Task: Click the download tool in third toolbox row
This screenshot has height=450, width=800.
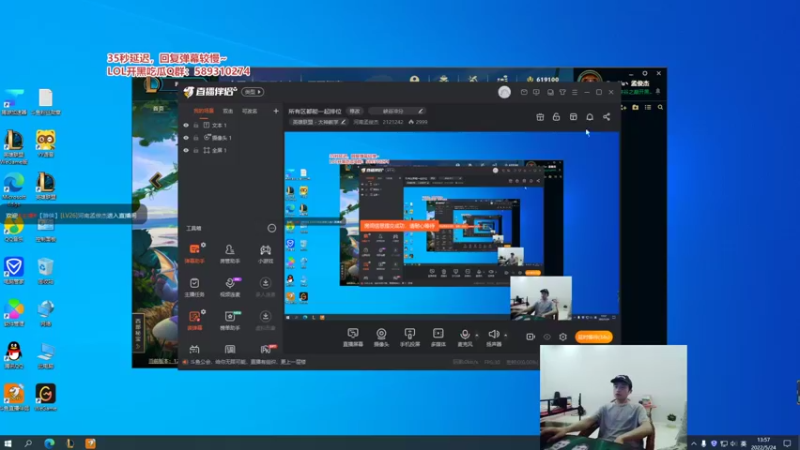Action: (x=265, y=320)
